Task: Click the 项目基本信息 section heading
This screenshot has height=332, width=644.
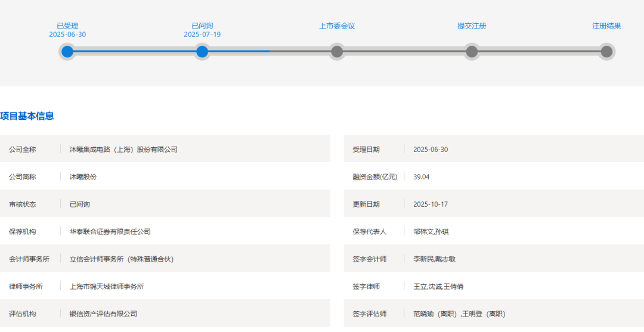Action: point(27,116)
